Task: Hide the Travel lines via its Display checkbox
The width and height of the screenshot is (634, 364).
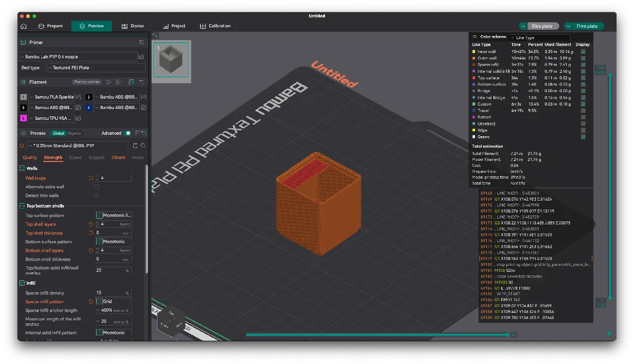Action: [x=582, y=110]
